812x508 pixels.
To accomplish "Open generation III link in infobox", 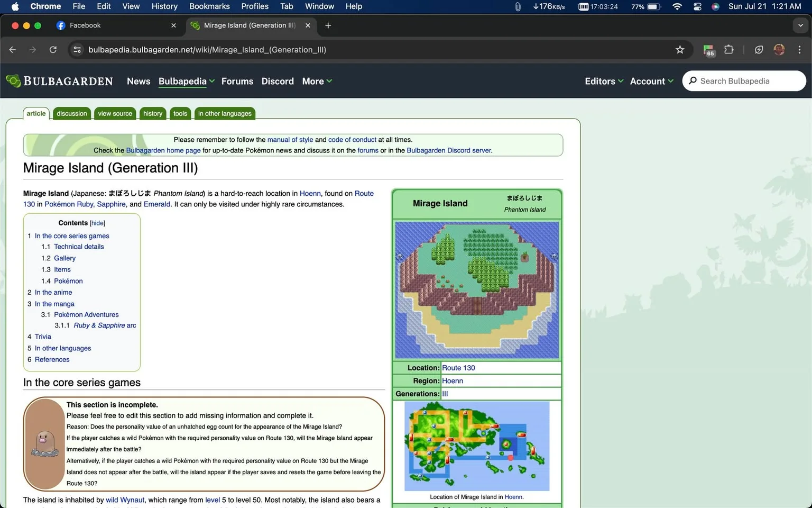I will [445, 394].
